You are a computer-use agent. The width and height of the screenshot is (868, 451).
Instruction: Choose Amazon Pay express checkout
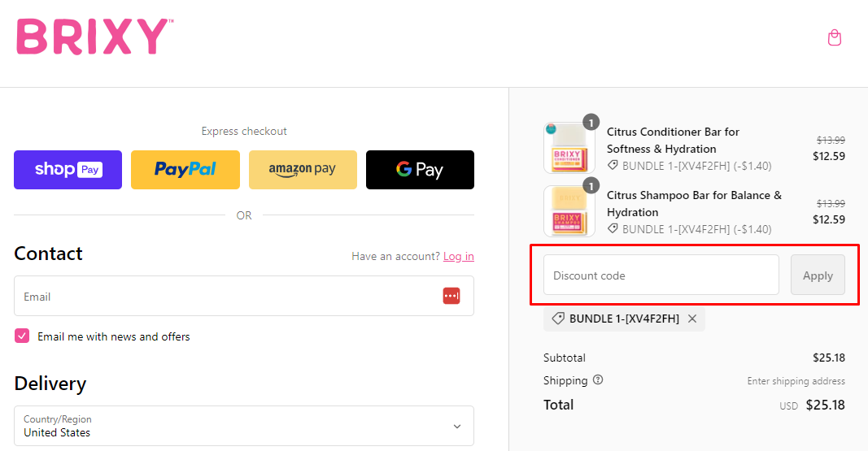tap(303, 170)
